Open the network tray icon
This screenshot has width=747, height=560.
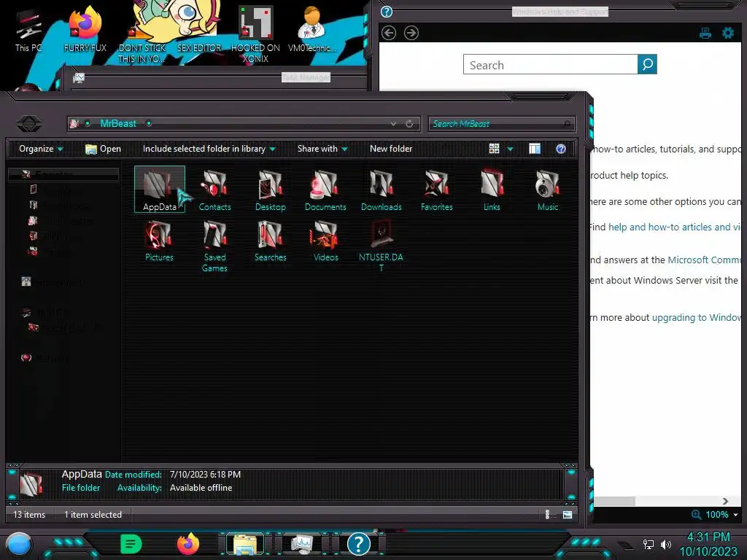tap(649, 544)
